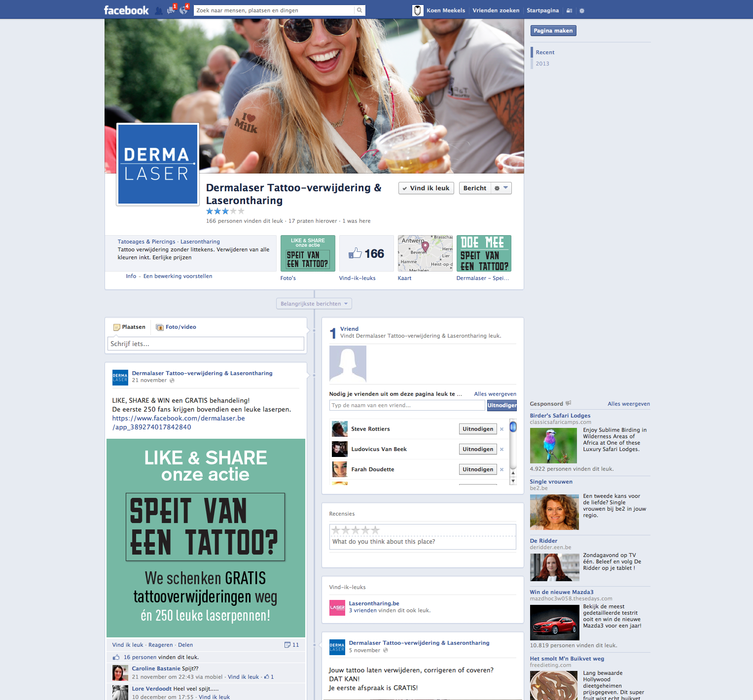Click Dermalaser avatar on 21 november post
Screen dimensions: 753x700
tap(120, 378)
